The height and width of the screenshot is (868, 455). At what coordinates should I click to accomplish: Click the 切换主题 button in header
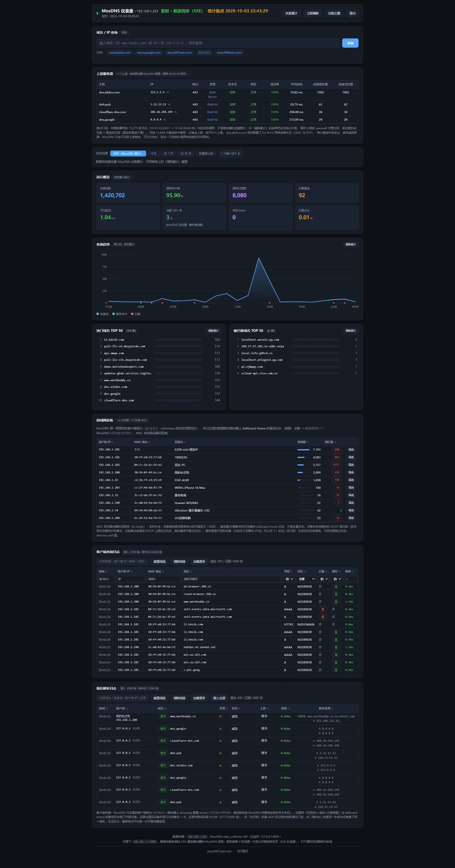pos(334,14)
